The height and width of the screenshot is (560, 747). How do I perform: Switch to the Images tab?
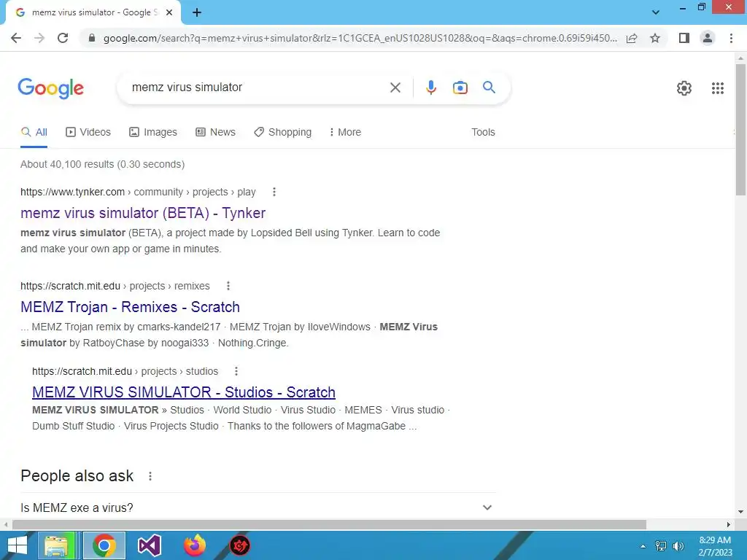click(x=153, y=133)
